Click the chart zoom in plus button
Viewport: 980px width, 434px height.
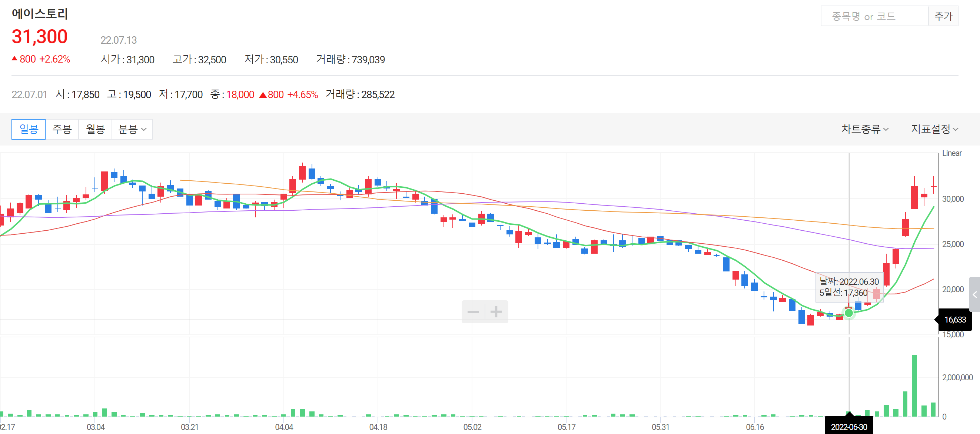(496, 312)
